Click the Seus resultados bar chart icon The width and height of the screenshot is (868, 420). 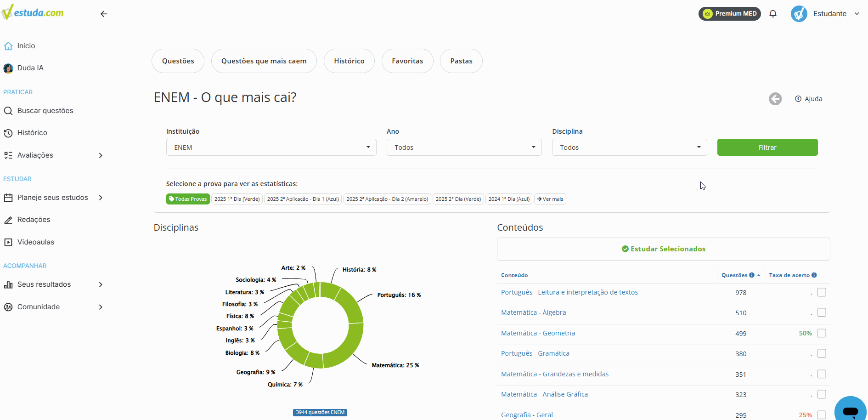[x=8, y=284]
